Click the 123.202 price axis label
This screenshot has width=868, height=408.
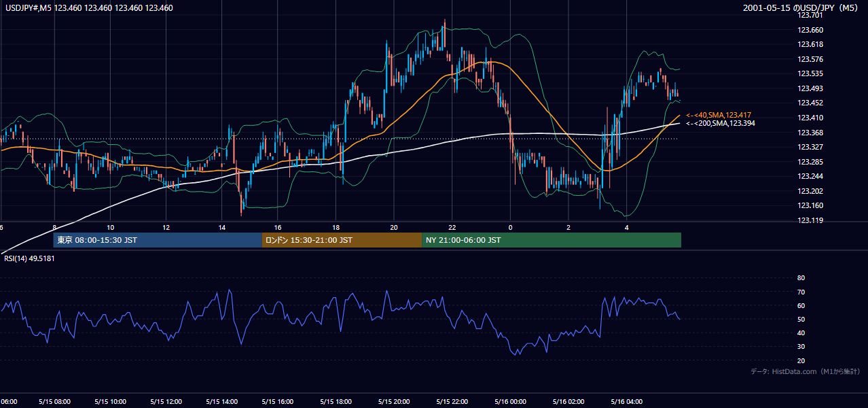(x=810, y=191)
